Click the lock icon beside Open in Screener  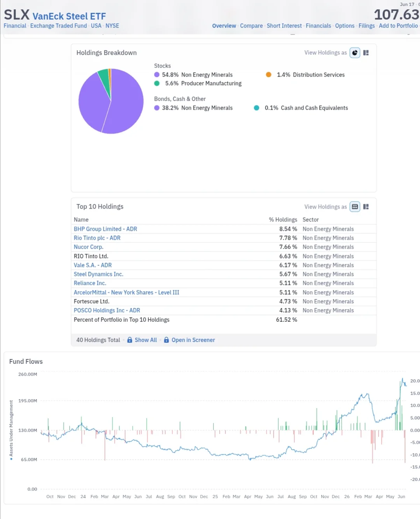click(166, 340)
